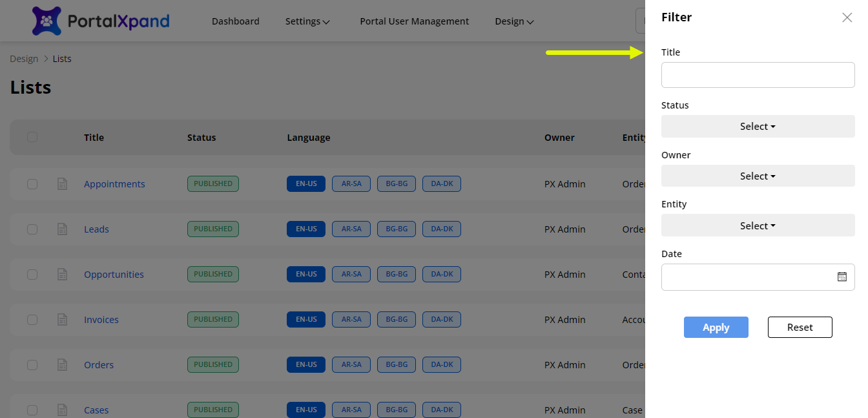Image resolution: width=868 pixels, height=418 pixels.
Task: Click the document icon beside Appointments
Action: tap(63, 184)
